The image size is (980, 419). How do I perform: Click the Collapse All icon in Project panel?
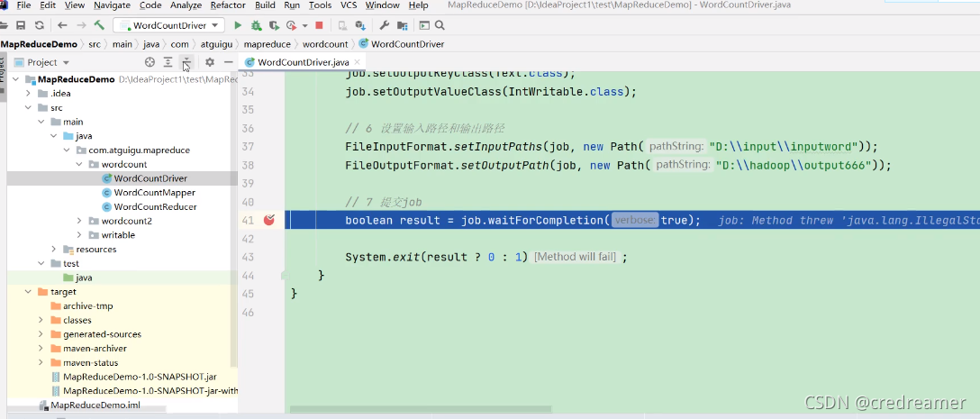(x=186, y=62)
